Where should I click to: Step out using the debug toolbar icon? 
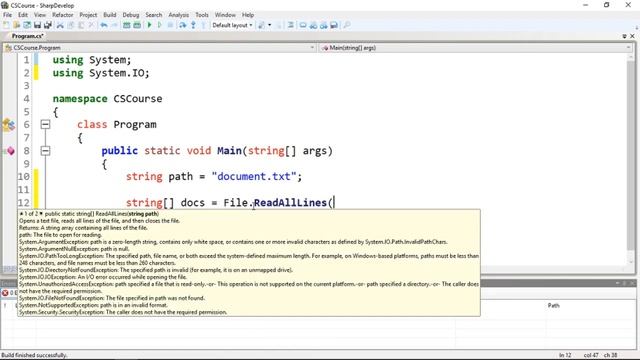[203, 25]
